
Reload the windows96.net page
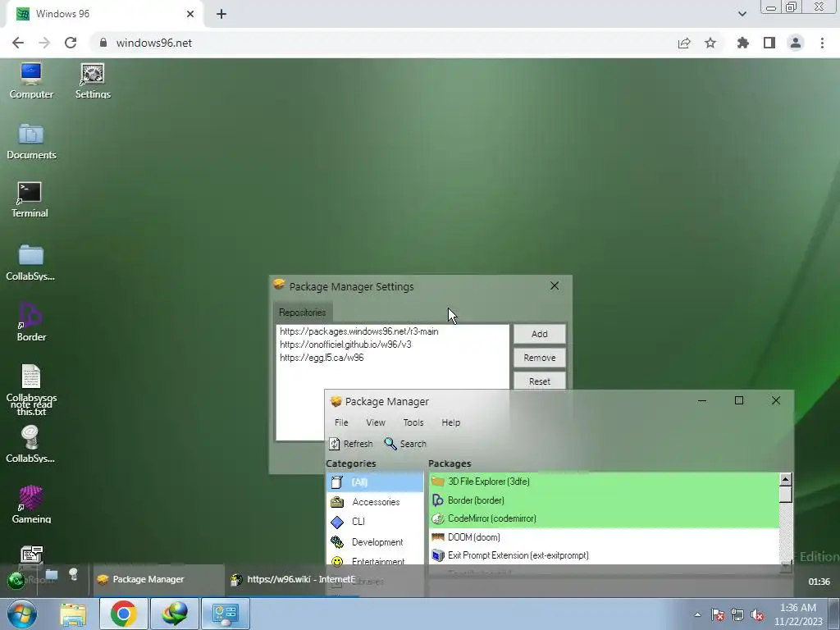click(x=71, y=43)
